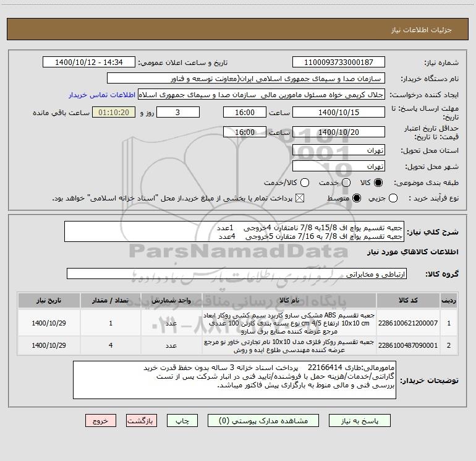
Task: Select the کالا radio button
Action: [378, 183]
